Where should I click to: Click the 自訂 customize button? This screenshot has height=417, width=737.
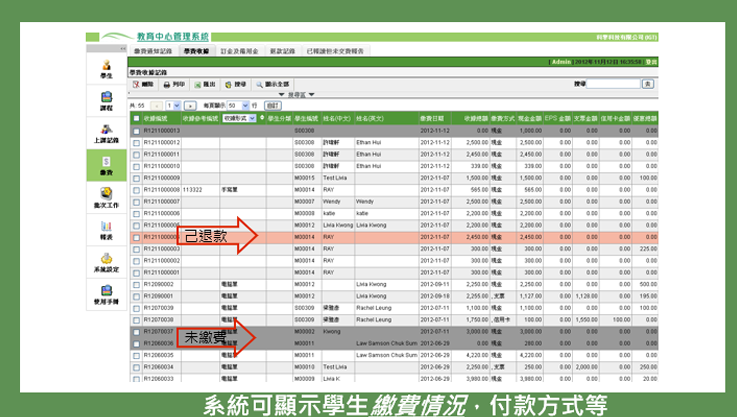click(273, 106)
